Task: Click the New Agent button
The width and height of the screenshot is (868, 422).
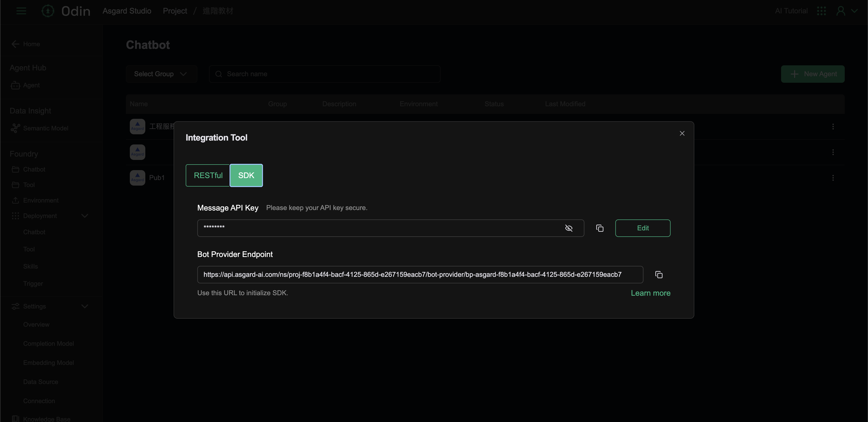Action: (x=813, y=74)
